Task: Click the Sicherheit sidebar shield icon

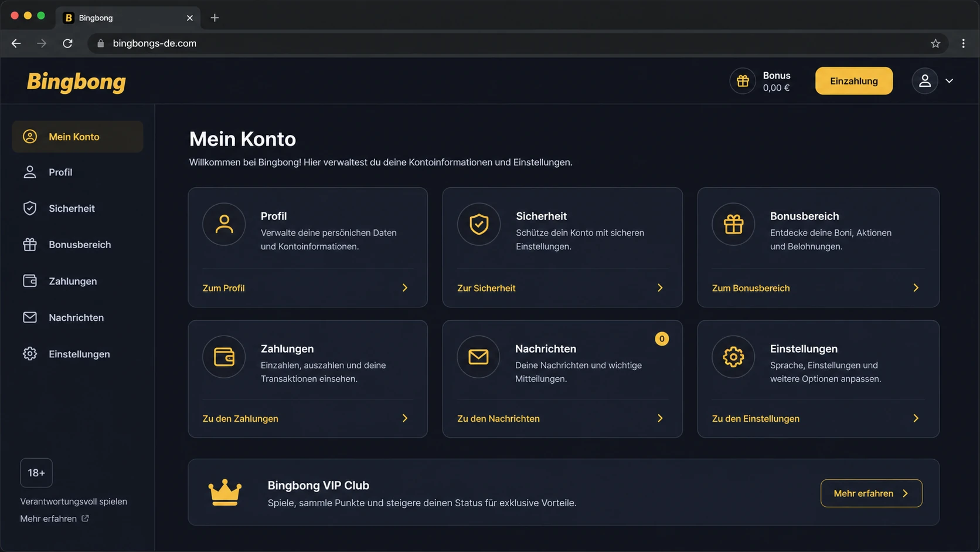Action: [30, 208]
